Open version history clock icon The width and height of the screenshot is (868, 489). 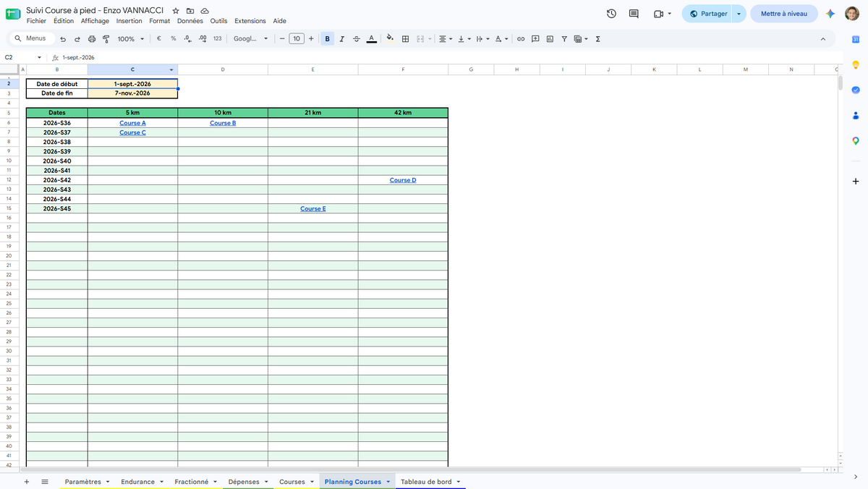point(611,14)
